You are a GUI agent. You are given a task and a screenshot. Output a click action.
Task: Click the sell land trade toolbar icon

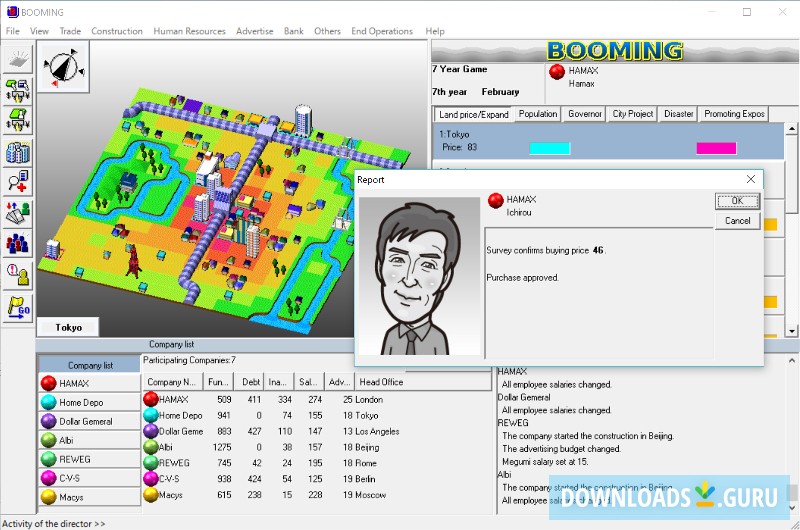pos(18,119)
